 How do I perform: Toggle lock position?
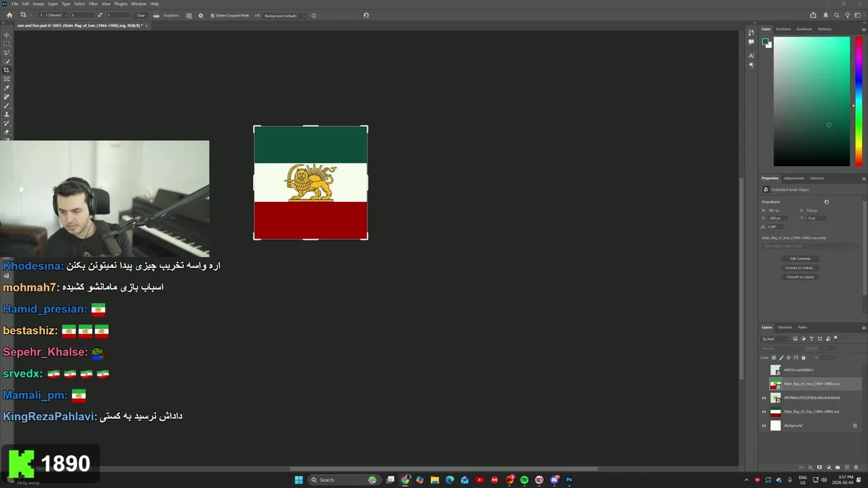tap(789, 357)
